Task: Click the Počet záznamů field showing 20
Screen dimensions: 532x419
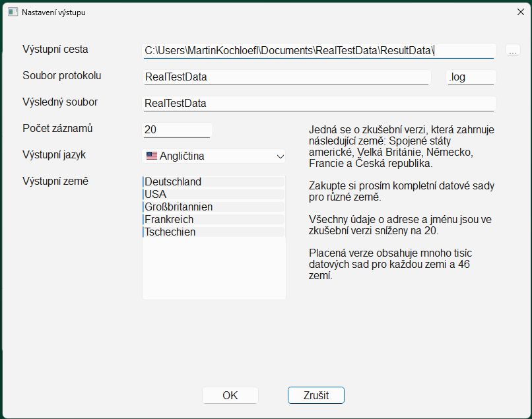Action: (x=177, y=130)
